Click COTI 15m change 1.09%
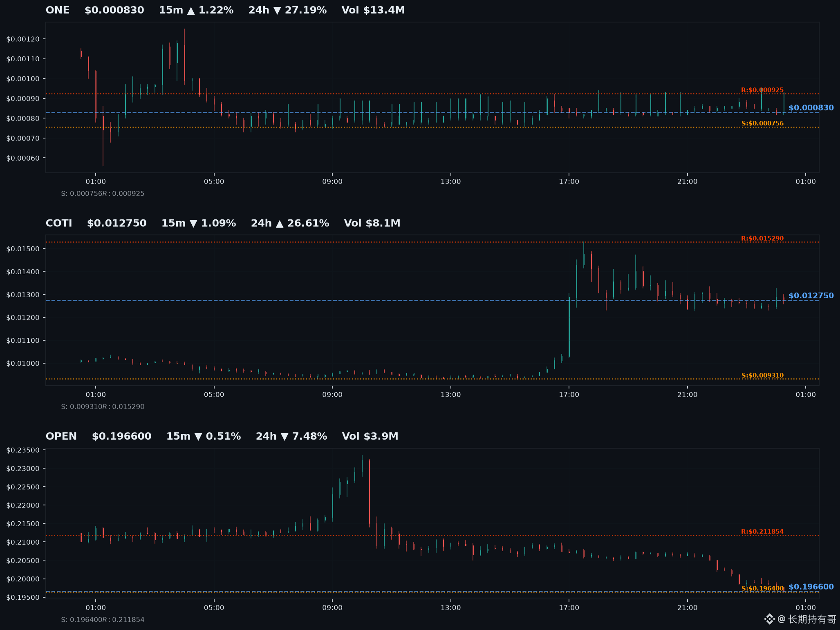 [199, 223]
